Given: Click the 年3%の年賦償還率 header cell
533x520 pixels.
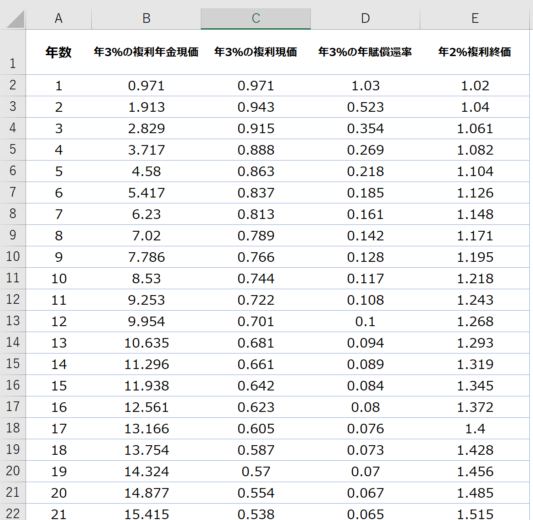Looking at the screenshot, I should 365,52.
